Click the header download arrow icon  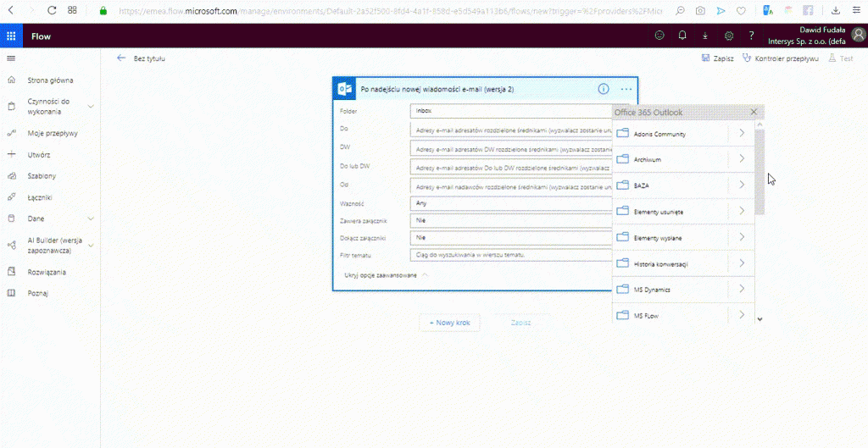[705, 36]
